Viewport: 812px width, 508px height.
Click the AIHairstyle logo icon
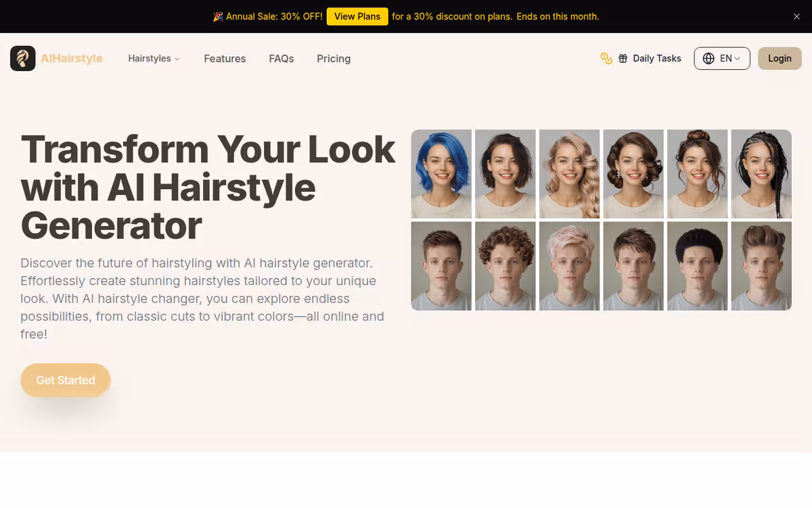[x=23, y=58]
